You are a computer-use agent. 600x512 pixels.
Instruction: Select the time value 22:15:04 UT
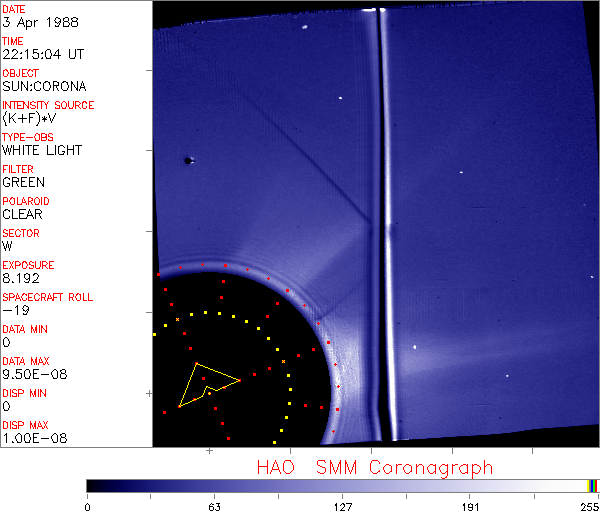tap(43, 54)
